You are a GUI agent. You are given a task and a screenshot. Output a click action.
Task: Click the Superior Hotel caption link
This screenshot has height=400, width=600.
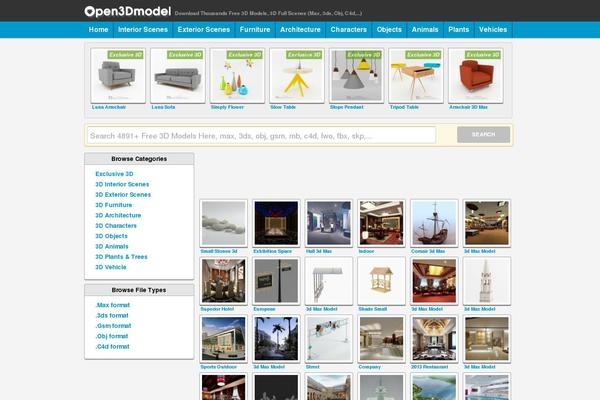(217, 309)
